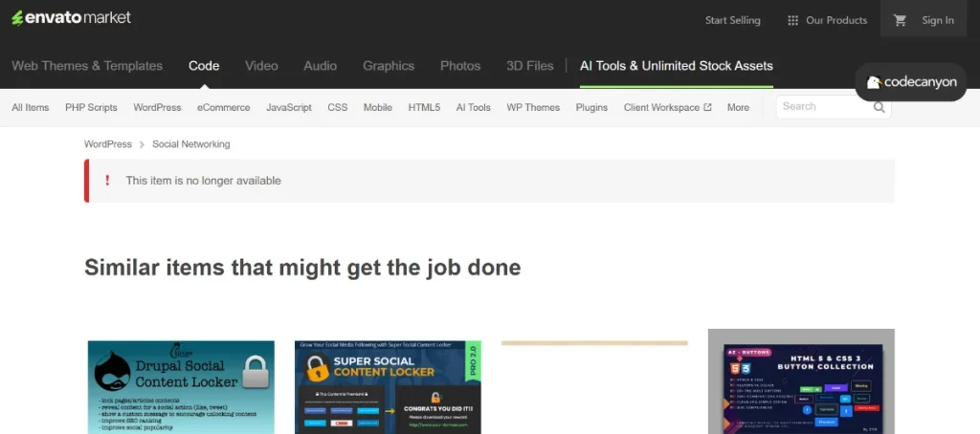Open Super Social Content Locker thumbnail
The image size is (980, 434).
[x=389, y=387]
